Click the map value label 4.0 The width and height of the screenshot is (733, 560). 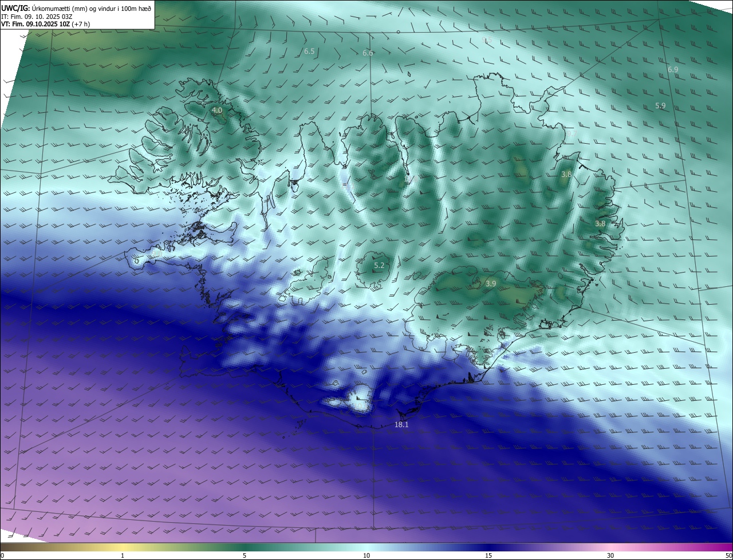[217, 110]
